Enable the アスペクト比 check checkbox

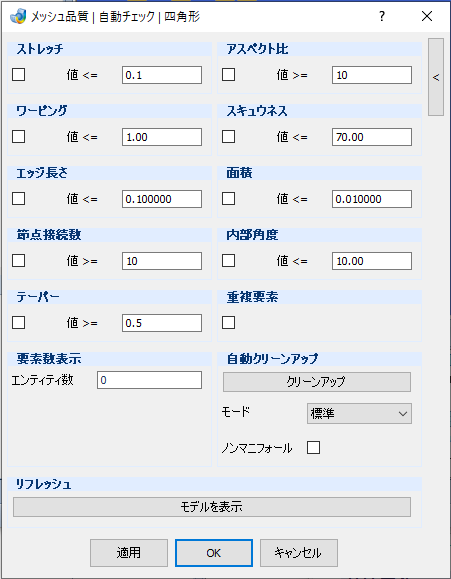(x=228, y=75)
